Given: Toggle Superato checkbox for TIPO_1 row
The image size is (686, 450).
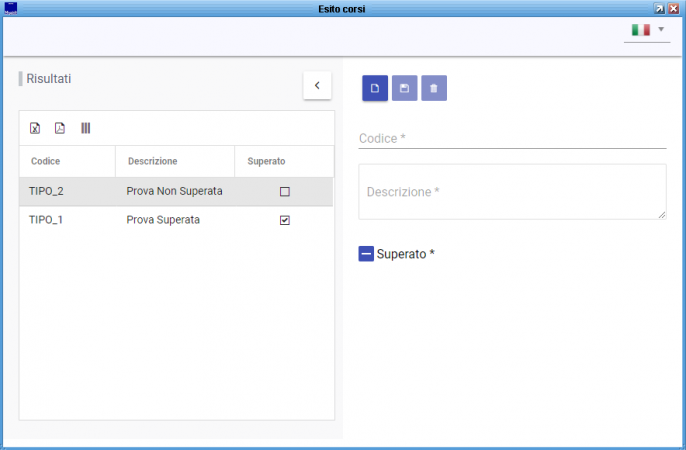Looking at the screenshot, I should (285, 220).
